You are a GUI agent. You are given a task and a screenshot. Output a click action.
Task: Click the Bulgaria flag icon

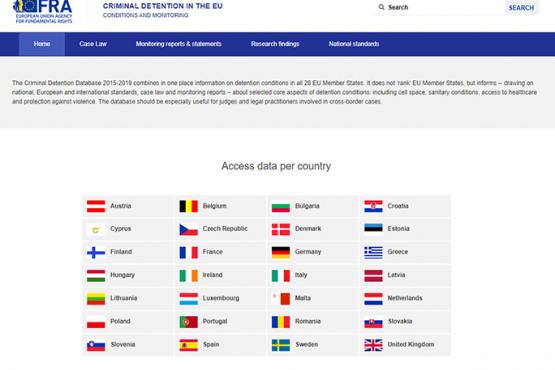281,206
